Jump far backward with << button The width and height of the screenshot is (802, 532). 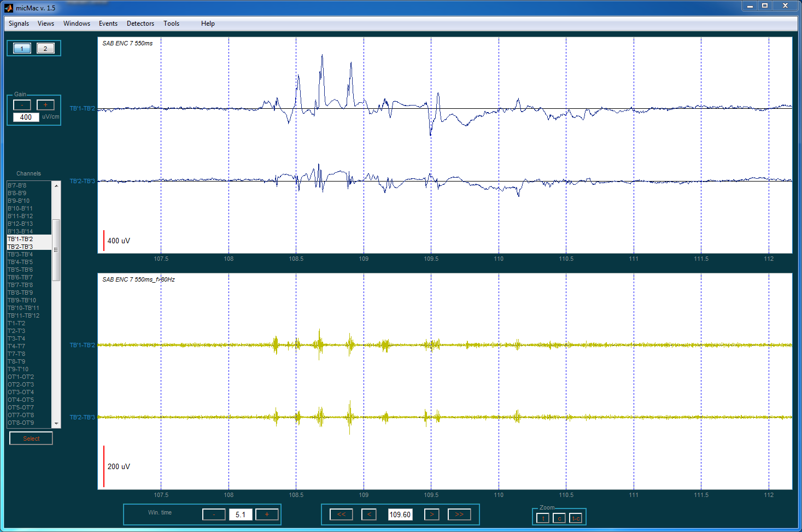341,515
